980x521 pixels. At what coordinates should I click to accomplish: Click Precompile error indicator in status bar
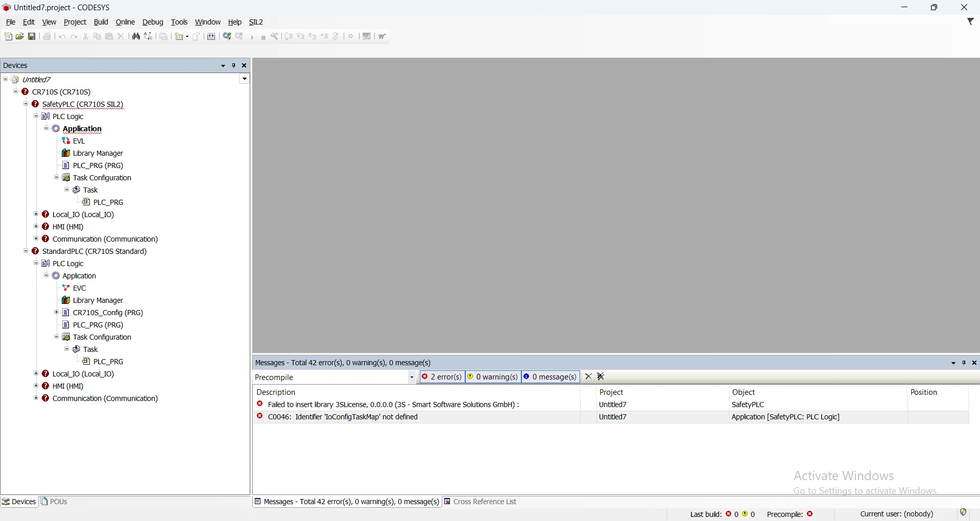791,514
